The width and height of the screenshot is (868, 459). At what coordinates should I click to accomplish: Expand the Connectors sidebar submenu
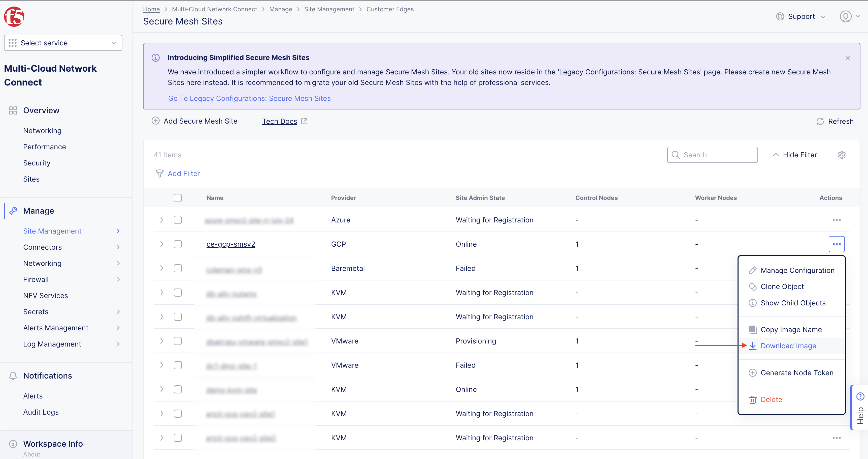118,247
